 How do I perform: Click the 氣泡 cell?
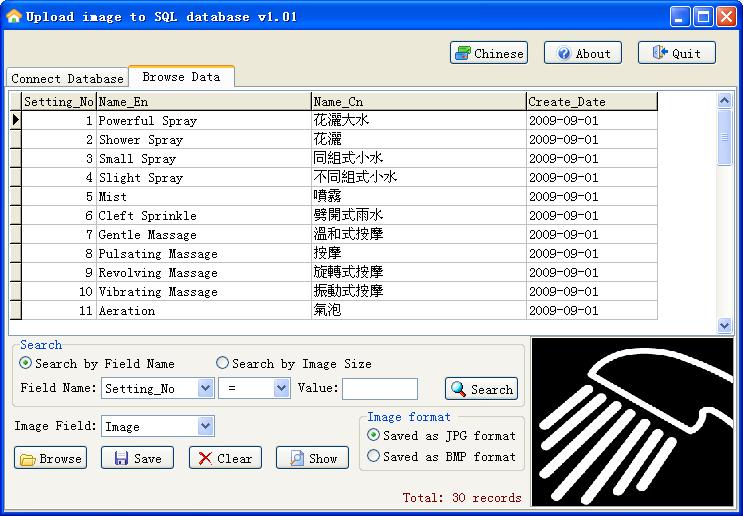point(419,310)
